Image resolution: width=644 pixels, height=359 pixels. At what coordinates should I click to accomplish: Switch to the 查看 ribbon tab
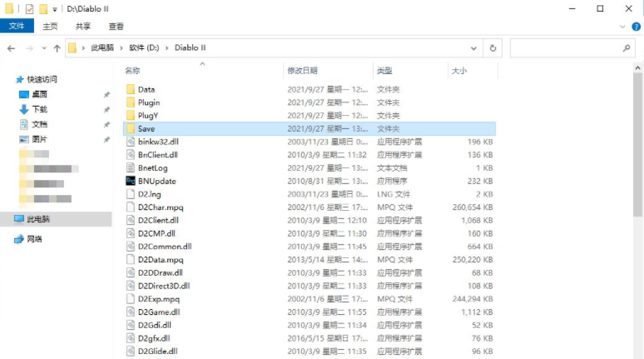116,27
